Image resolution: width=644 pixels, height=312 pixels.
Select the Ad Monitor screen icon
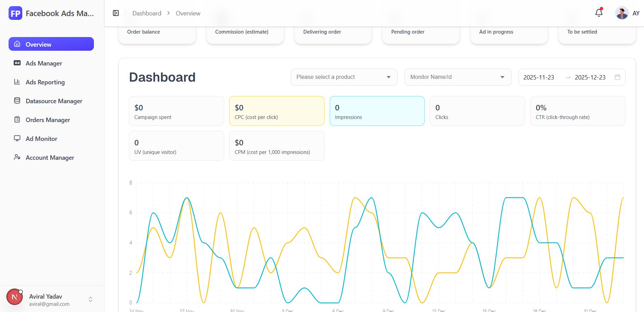point(17,139)
